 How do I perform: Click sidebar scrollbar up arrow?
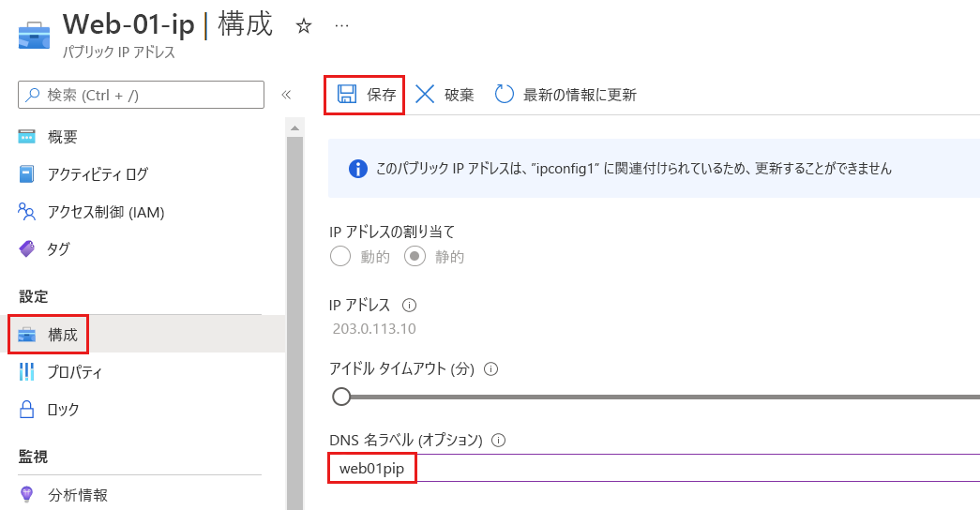click(295, 128)
